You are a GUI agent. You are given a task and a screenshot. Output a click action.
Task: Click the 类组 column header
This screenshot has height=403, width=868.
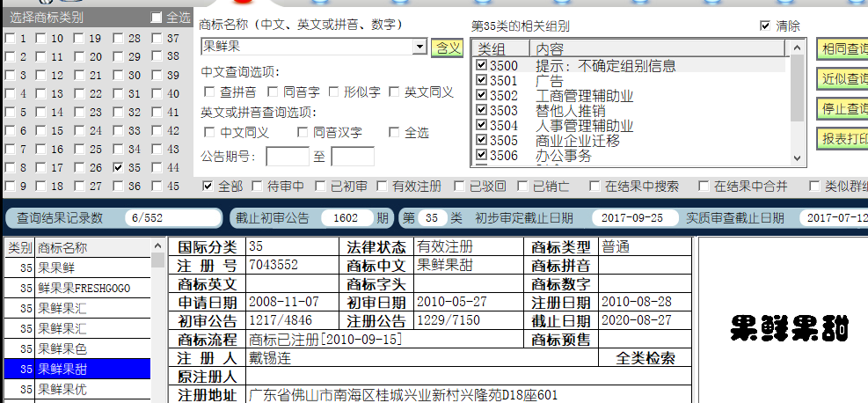point(500,48)
